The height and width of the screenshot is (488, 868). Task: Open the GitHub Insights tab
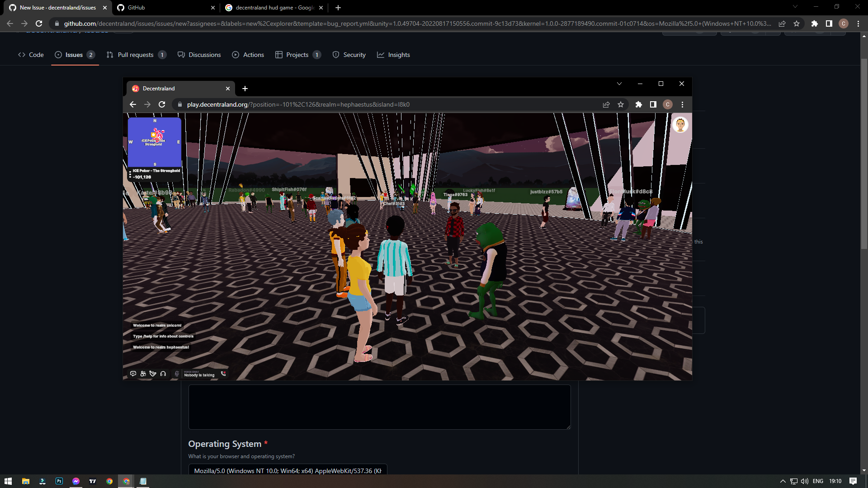(394, 55)
